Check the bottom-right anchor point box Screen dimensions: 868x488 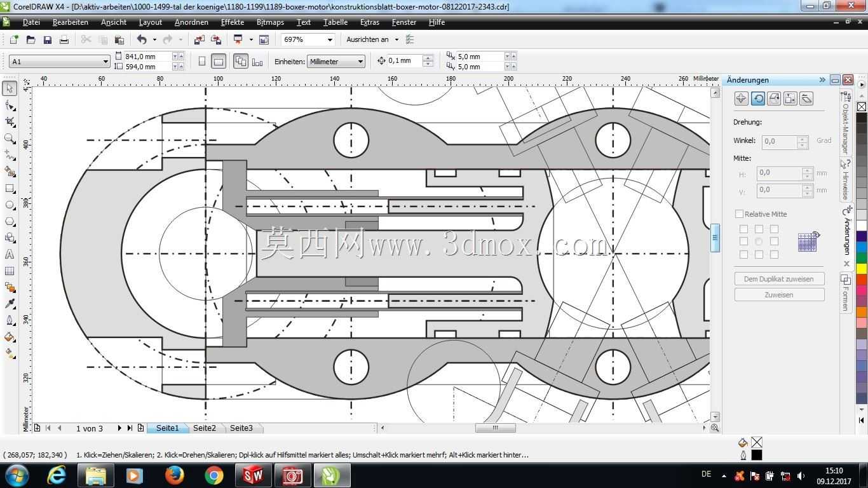pyautogui.click(x=774, y=254)
